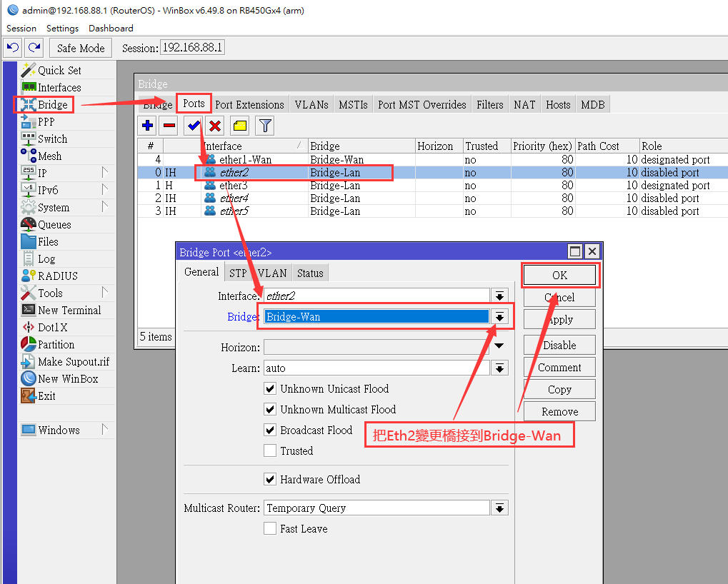
Task: Open the Multicast Router dropdown
Action: 499,508
